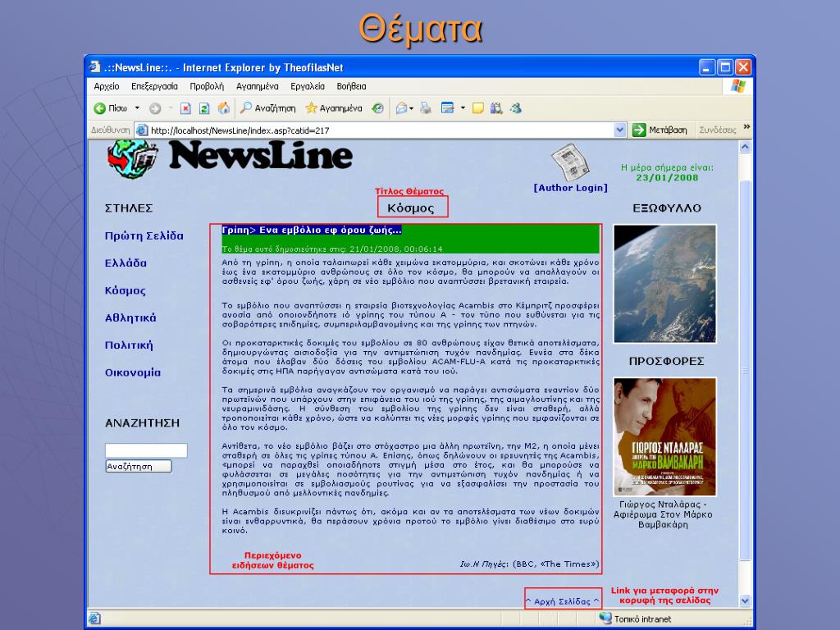
Task: Click the Mail toolbar icon
Action: tap(402, 109)
